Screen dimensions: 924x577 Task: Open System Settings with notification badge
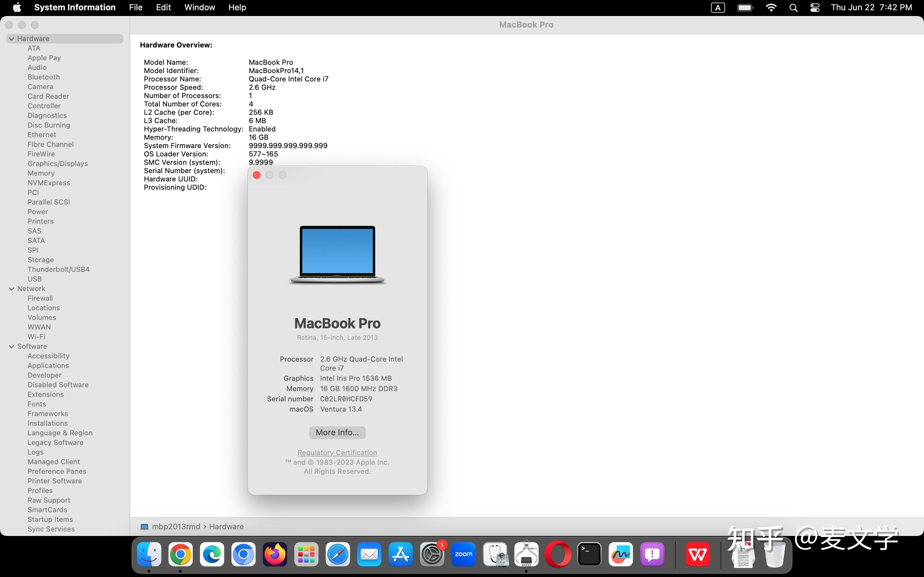pyautogui.click(x=432, y=554)
